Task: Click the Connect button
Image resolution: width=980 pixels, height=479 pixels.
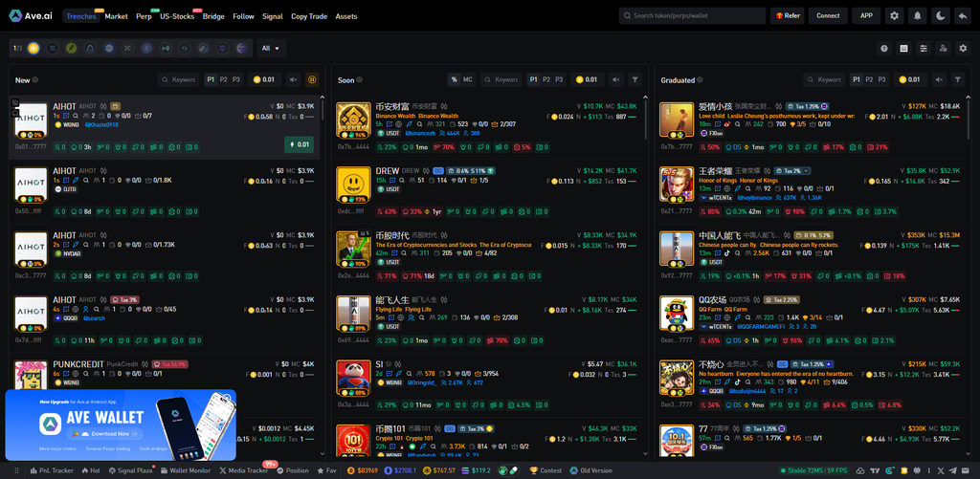Action: tap(828, 15)
